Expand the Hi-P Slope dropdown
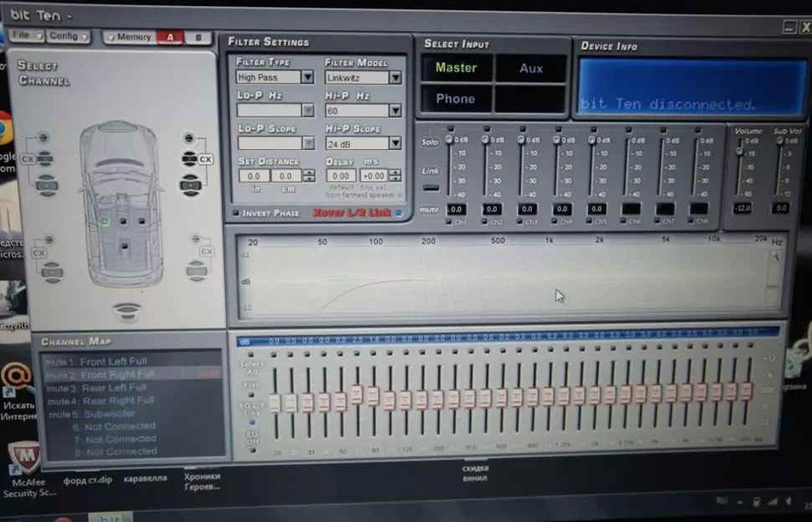Screen dimensions: 812x522 [x=395, y=143]
